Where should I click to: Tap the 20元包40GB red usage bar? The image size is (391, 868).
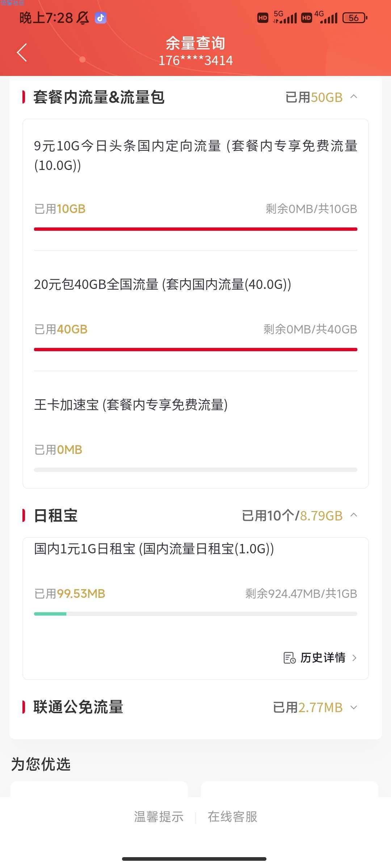[x=195, y=349]
